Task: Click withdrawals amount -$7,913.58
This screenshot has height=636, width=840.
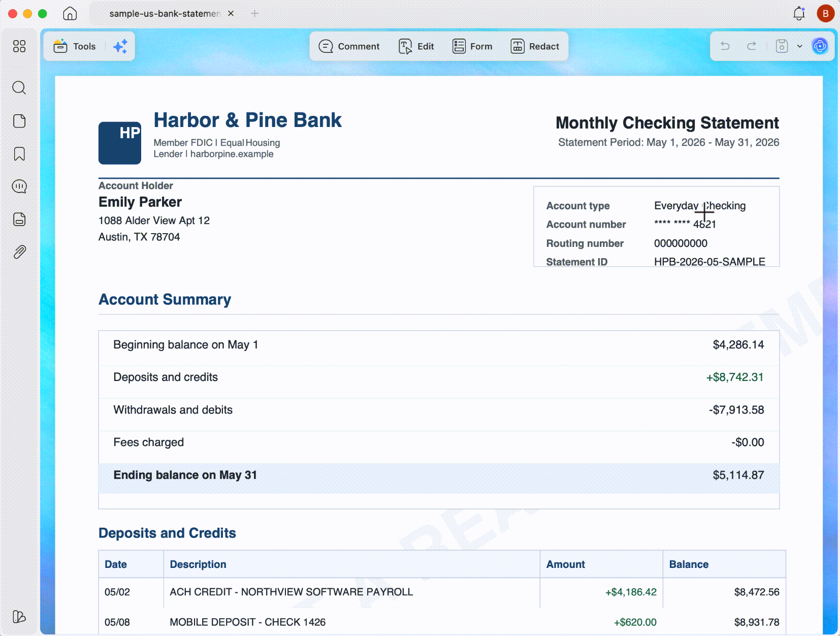Action: pos(736,410)
